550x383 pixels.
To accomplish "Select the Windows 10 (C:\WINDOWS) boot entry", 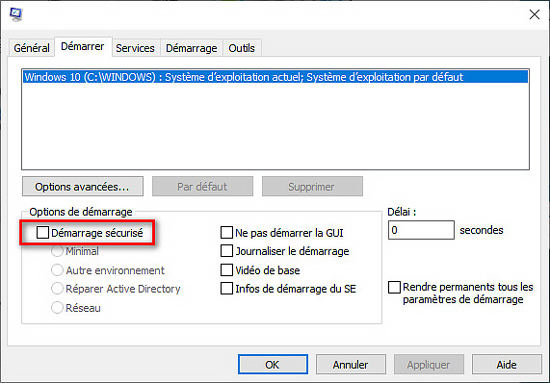I will coord(275,77).
